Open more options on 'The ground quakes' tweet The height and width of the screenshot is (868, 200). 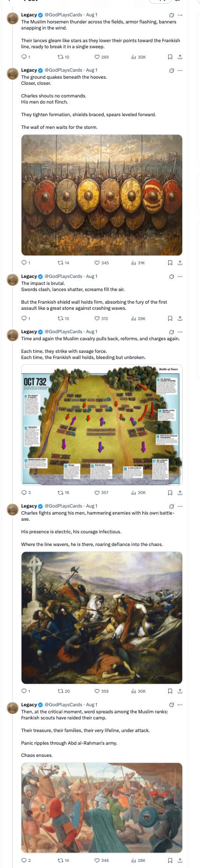[180, 70]
